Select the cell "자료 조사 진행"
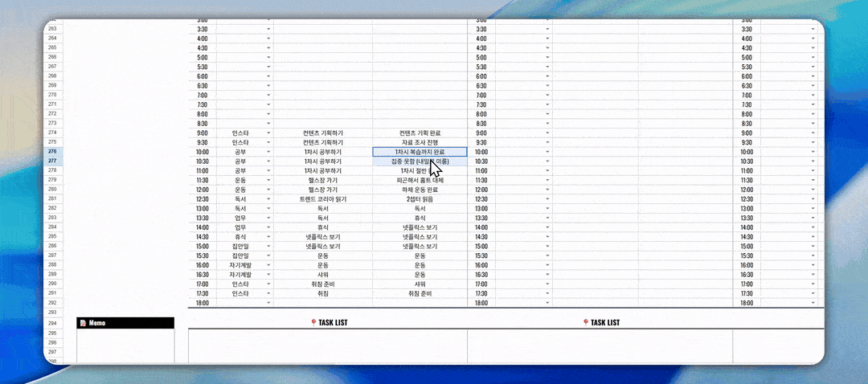The height and width of the screenshot is (384, 868). (420, 143)
